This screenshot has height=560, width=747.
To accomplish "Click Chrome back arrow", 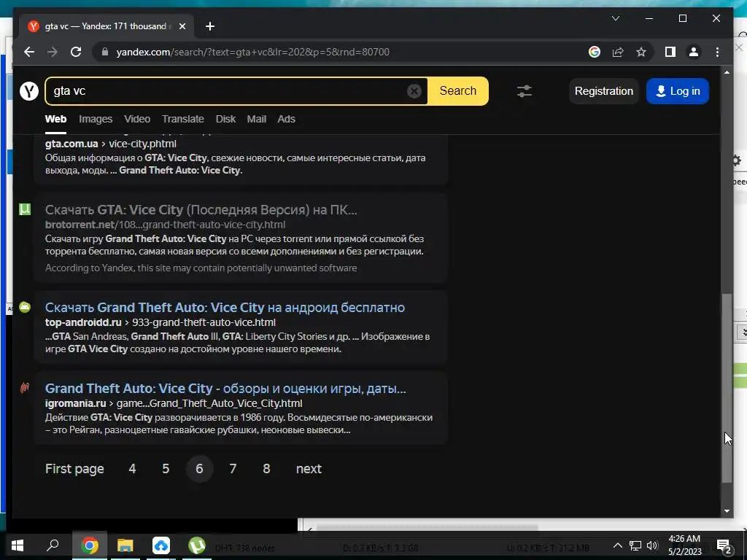I will click(29, 52).
